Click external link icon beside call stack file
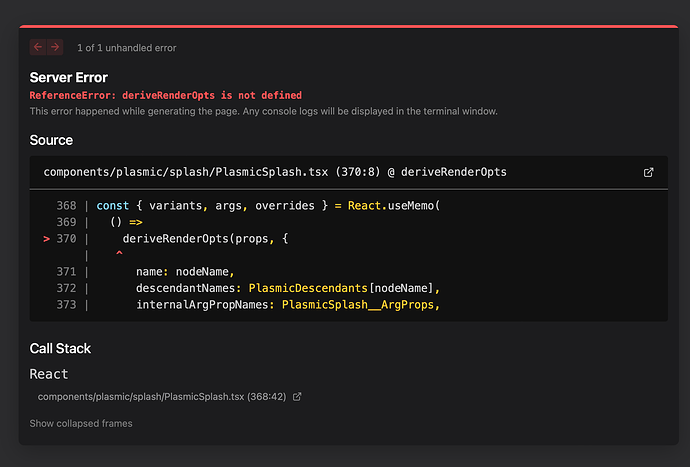The height and width of the screenshot is (467, 690). point(297,397)
